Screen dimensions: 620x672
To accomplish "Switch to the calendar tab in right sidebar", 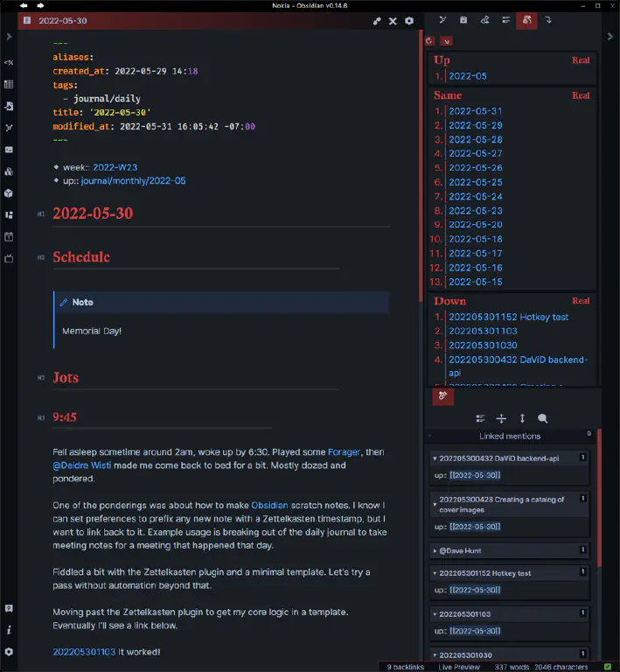I will [463, 20].
